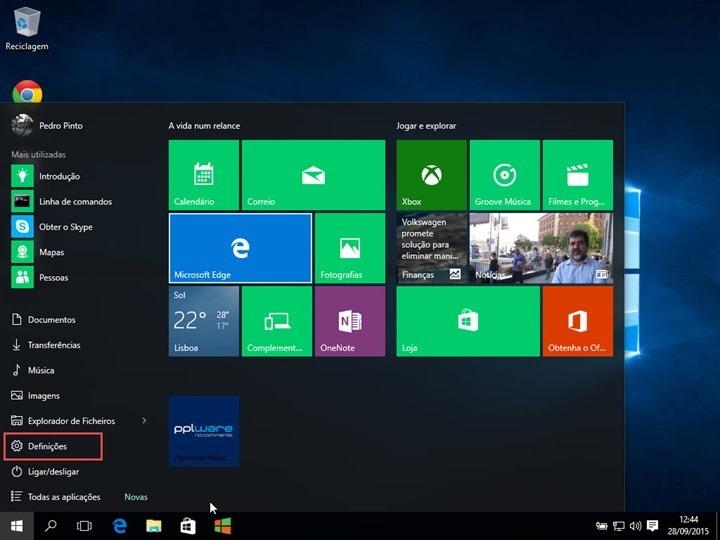Open Definições settings
Viewport: 720px width, 540px height.
point(53,446)
